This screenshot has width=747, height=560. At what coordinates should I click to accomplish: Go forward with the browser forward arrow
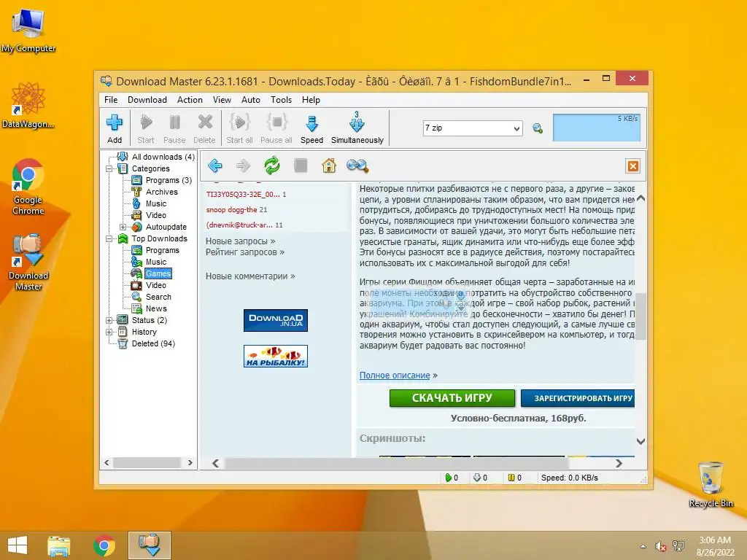pos(243,166)
